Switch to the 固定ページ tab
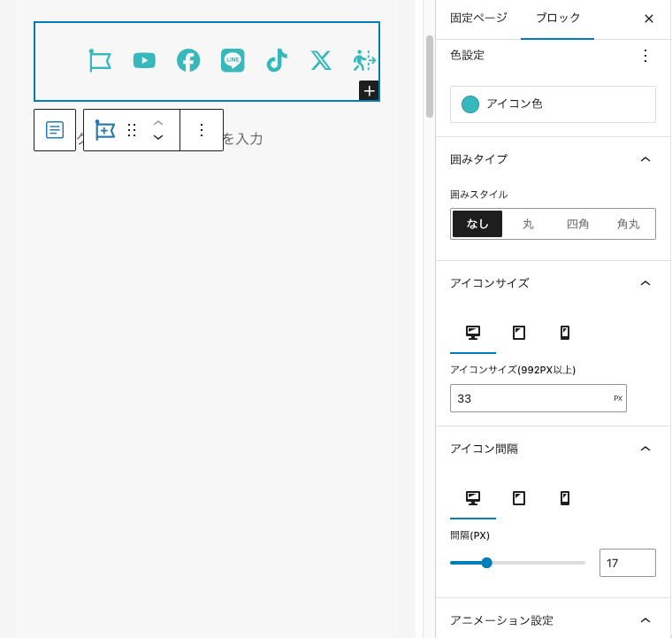 point(478,18)
